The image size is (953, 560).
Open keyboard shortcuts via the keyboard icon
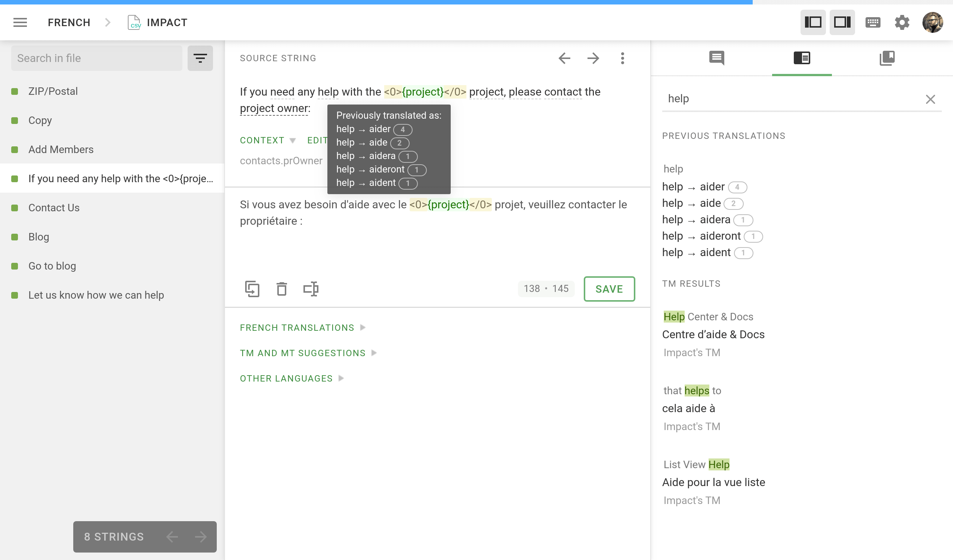click(873, 22)
